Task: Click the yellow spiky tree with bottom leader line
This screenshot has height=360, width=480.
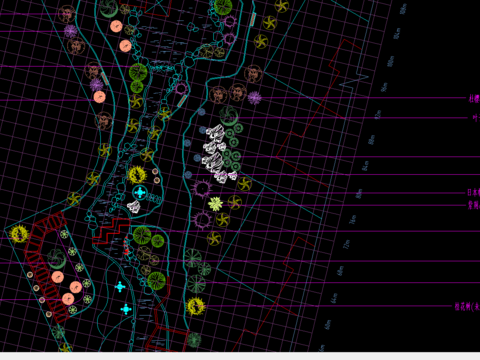Action: click(x=195, y=307)
